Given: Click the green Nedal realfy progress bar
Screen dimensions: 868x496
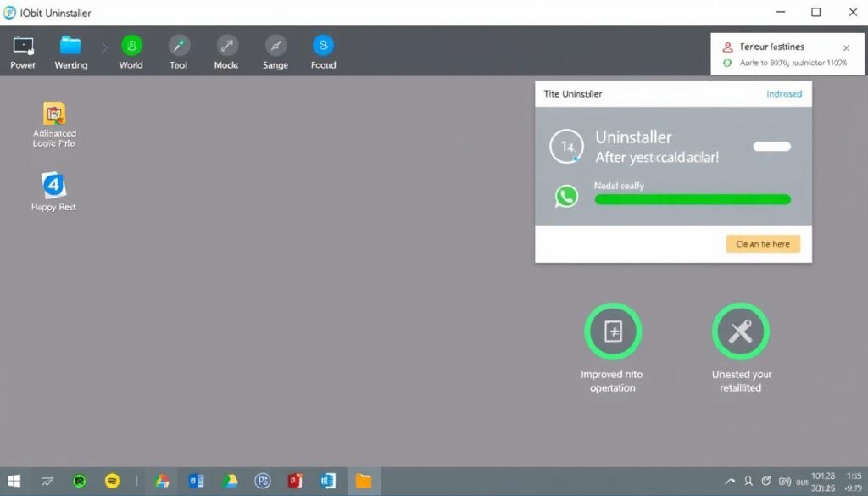Looking at the screenshot, I should tap(693, 199).
